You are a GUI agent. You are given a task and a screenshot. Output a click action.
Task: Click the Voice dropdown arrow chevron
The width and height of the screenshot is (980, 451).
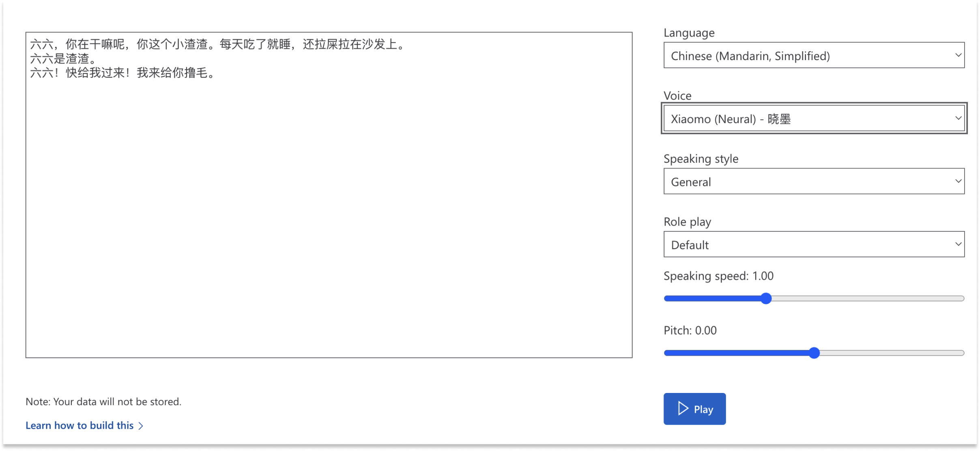point(958,118)
